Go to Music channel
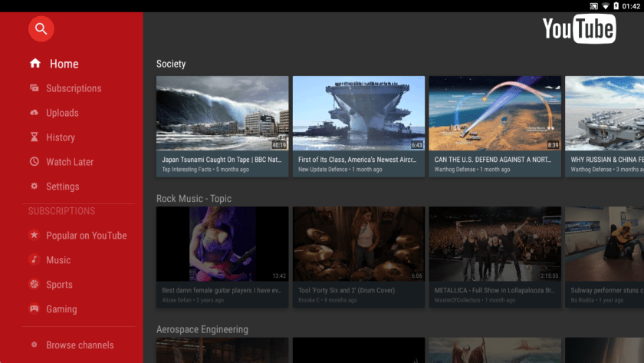 click(x=58, y=260)
